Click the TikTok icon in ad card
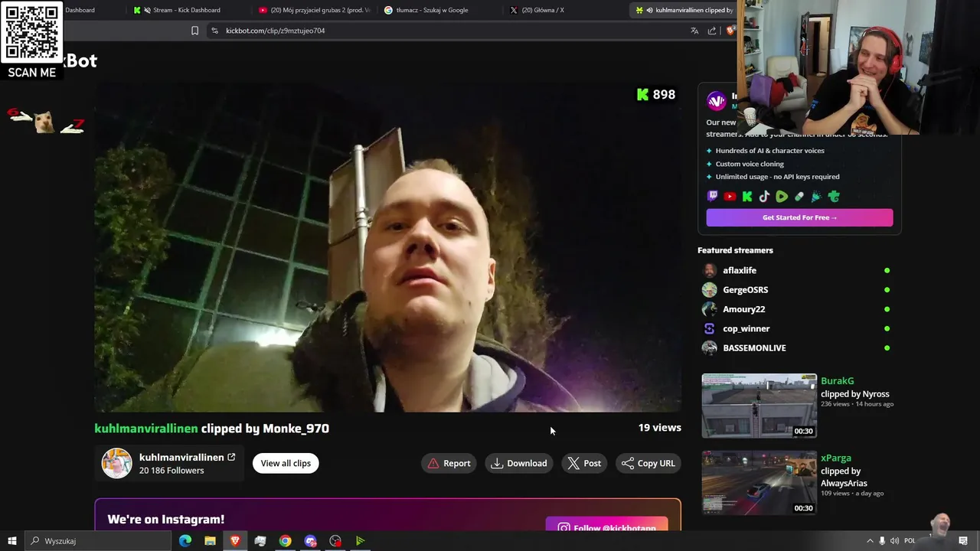The height and width of the screenshot is (551, 980). coord(764,197)
